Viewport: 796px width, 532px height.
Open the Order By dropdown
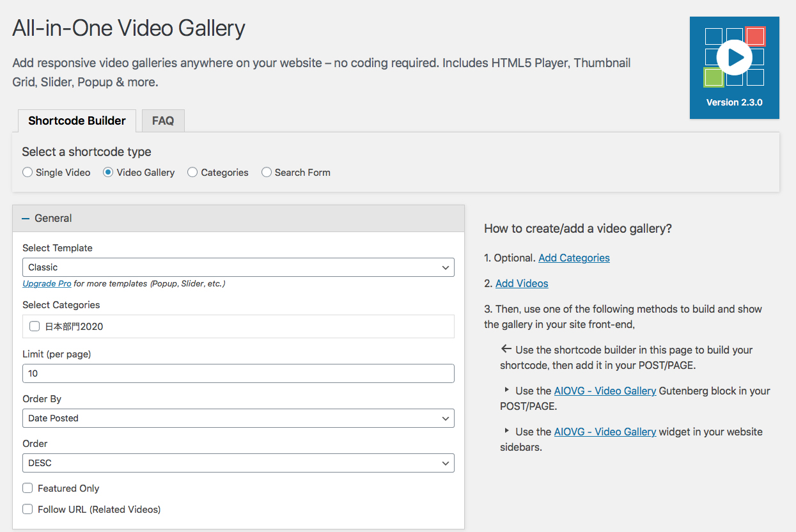[238, 418]
